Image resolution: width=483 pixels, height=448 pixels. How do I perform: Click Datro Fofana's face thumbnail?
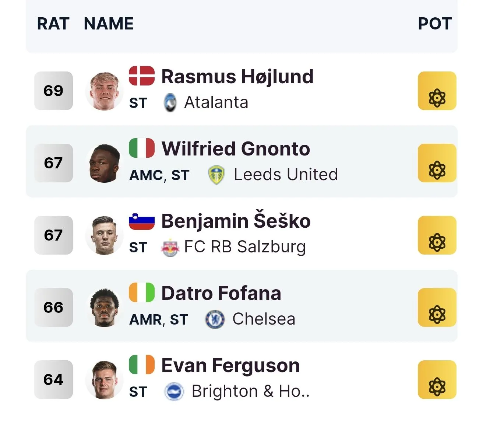point(105,308)
